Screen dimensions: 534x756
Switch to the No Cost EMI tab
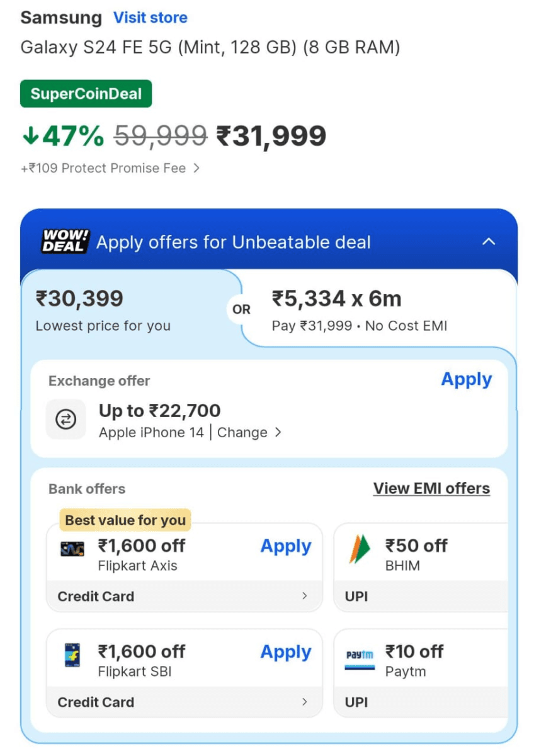click(372, 309)
